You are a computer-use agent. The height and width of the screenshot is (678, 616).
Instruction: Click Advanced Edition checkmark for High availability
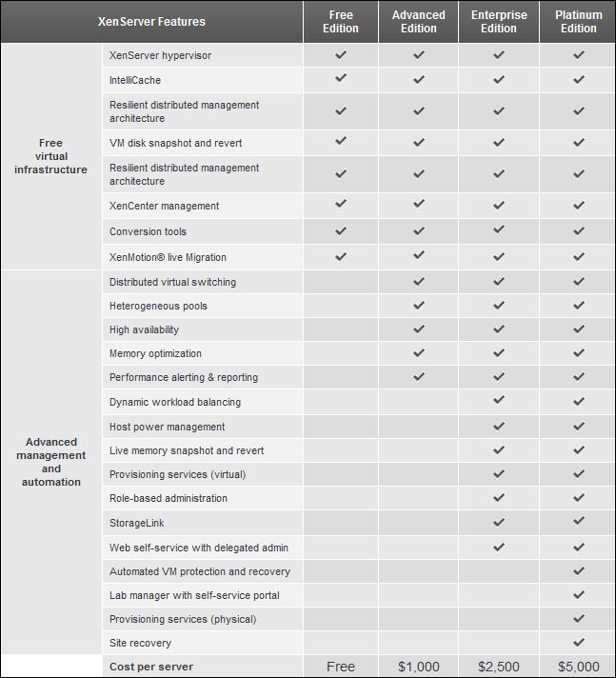[x=418, y=329]
